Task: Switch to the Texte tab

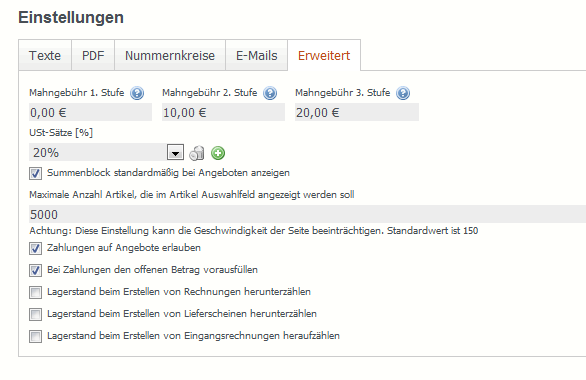Action: coord(45,55)
